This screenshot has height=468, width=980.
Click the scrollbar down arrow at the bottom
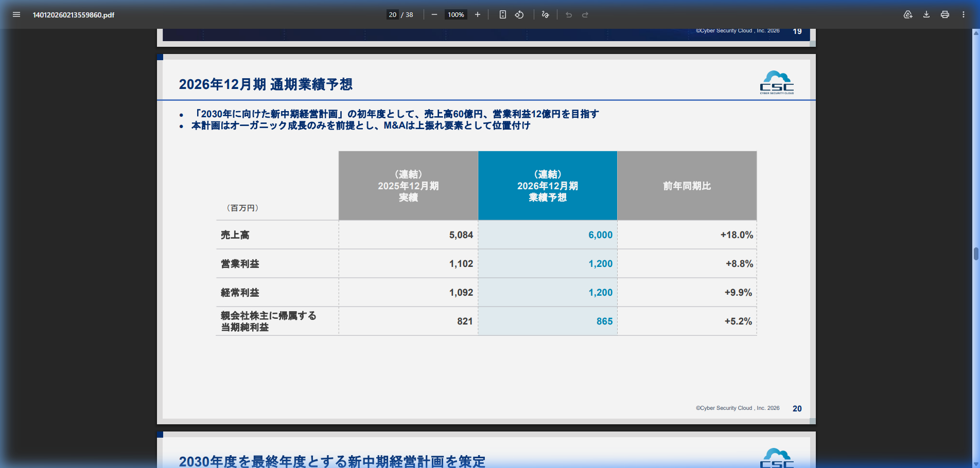(x=976, y=464)
